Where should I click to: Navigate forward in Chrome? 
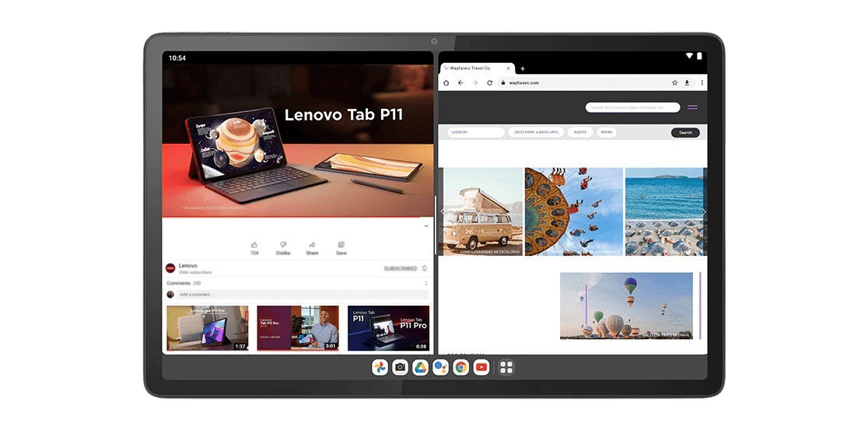click(x=475, y=83)
